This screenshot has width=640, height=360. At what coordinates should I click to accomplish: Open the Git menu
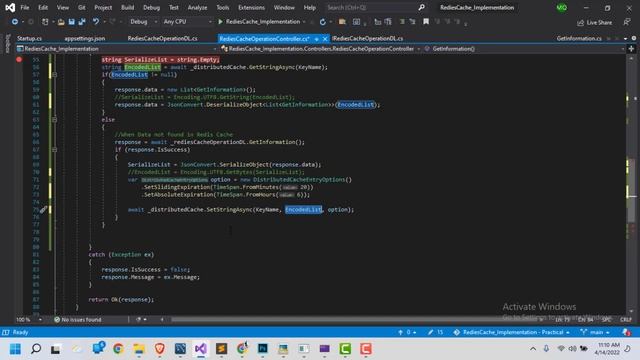(x=82, y=7)
